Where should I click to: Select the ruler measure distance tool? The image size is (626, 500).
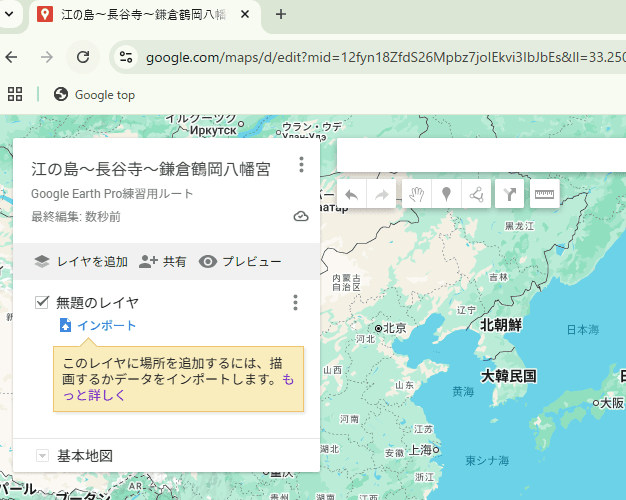click(x=544, y=195)
